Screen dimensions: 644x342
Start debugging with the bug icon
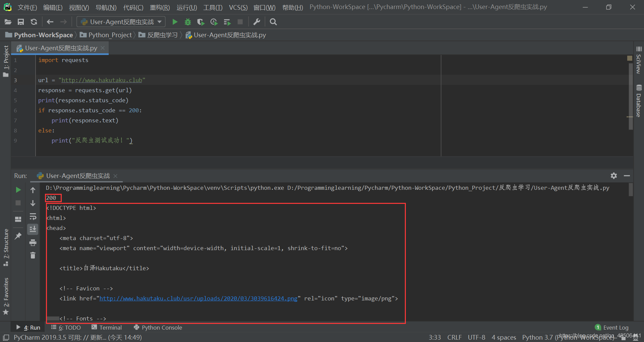pyautogui.click(x=188, y=22)
